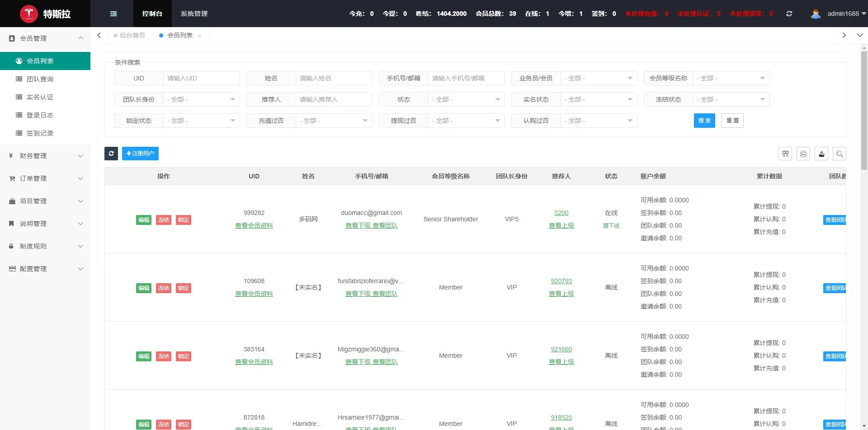The height and width of the screenshot is (430, 868).
Task: Open 实名状态 dropdown
Action: coord(599,99)
